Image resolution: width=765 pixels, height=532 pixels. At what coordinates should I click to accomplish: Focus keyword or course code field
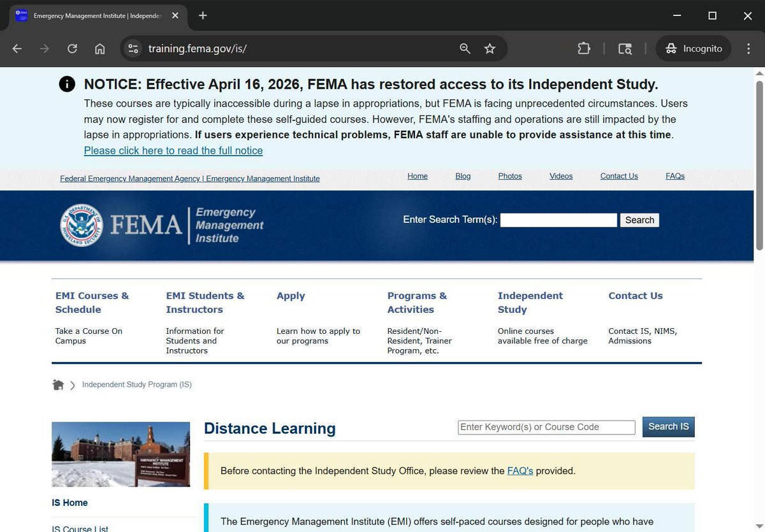click(x=547, y=427)
